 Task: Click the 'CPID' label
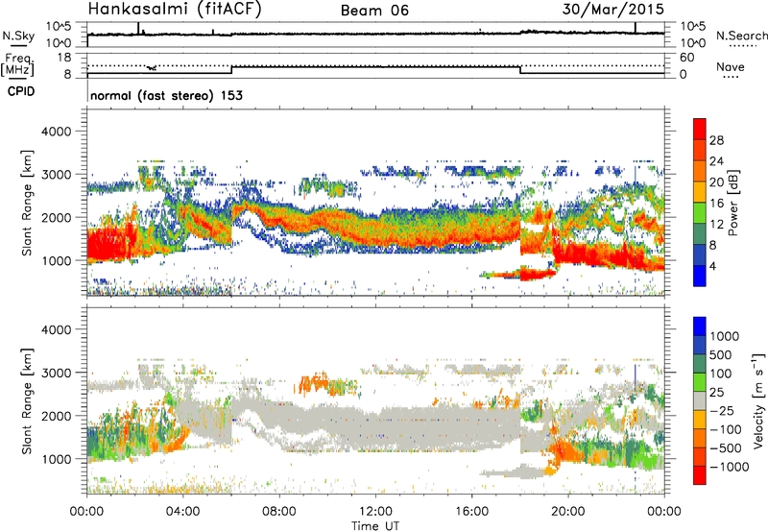coord(21,91)
